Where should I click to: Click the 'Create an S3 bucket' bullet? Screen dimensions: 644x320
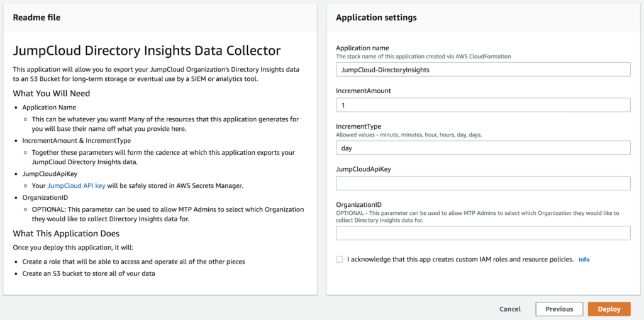[88, 273]
